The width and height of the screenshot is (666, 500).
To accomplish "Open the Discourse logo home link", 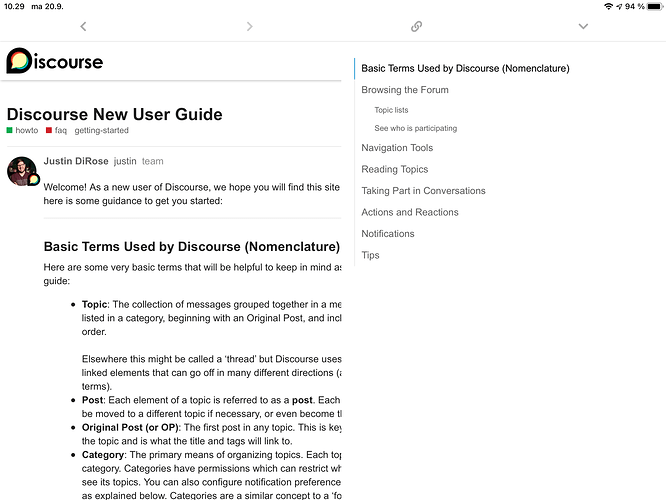I will (x=55, y=61).
